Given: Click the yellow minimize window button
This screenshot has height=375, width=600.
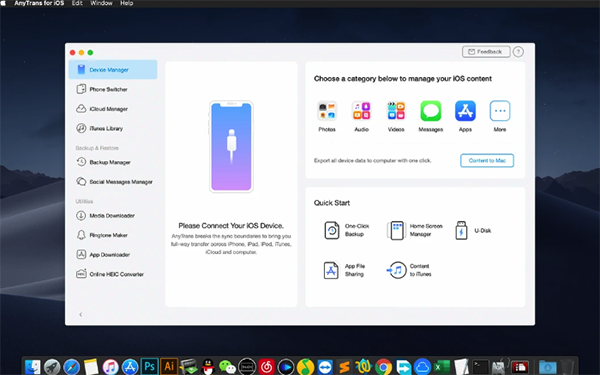Looking at the screenshot, I should point(81,52).
